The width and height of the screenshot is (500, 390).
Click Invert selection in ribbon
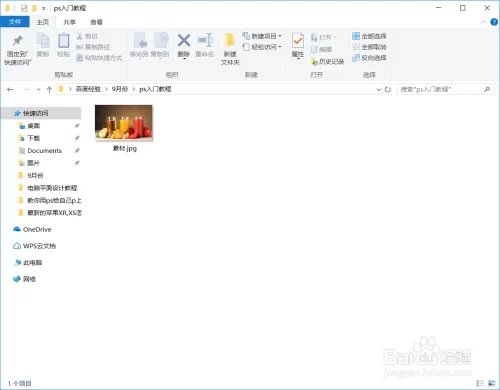coord(369,58)
